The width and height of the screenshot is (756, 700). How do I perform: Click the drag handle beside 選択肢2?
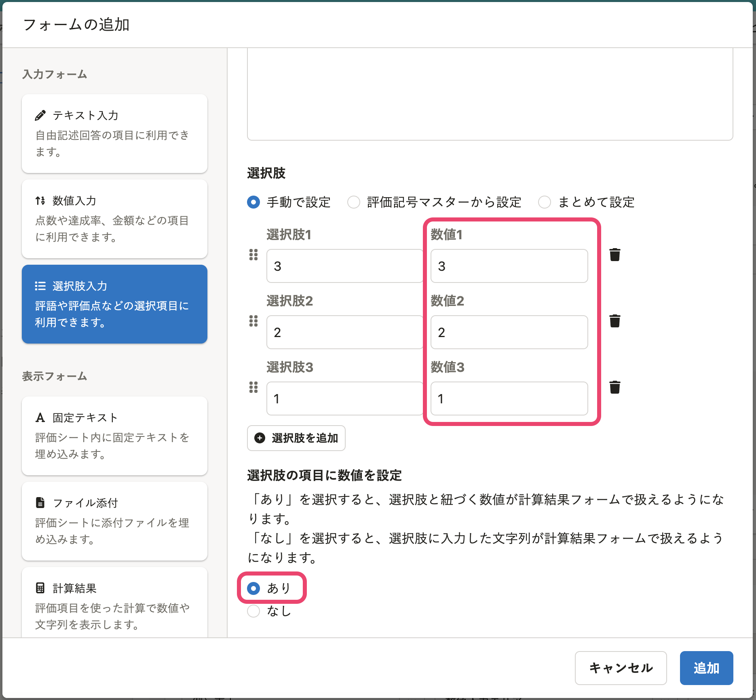(253, 321)
